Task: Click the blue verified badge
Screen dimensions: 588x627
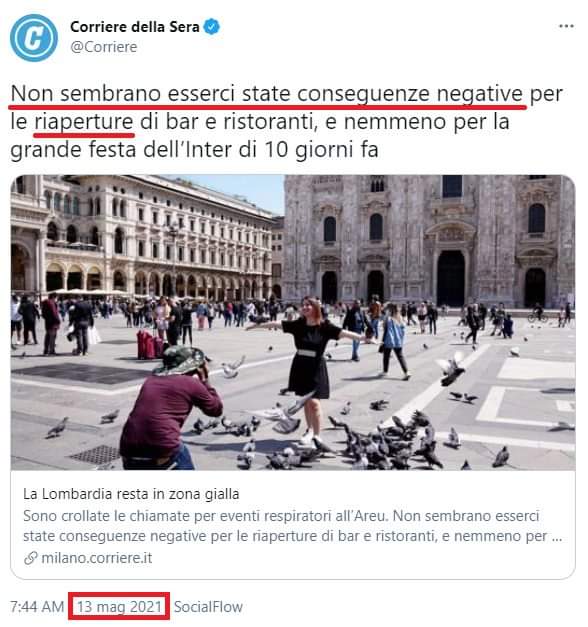Action: (212, 27)
